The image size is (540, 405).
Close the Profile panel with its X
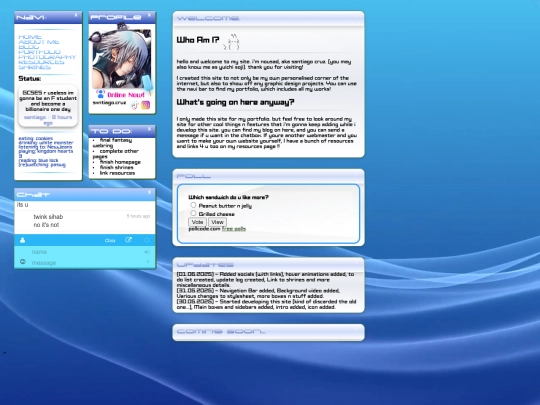pyautogui.click(x=149, y=15)
